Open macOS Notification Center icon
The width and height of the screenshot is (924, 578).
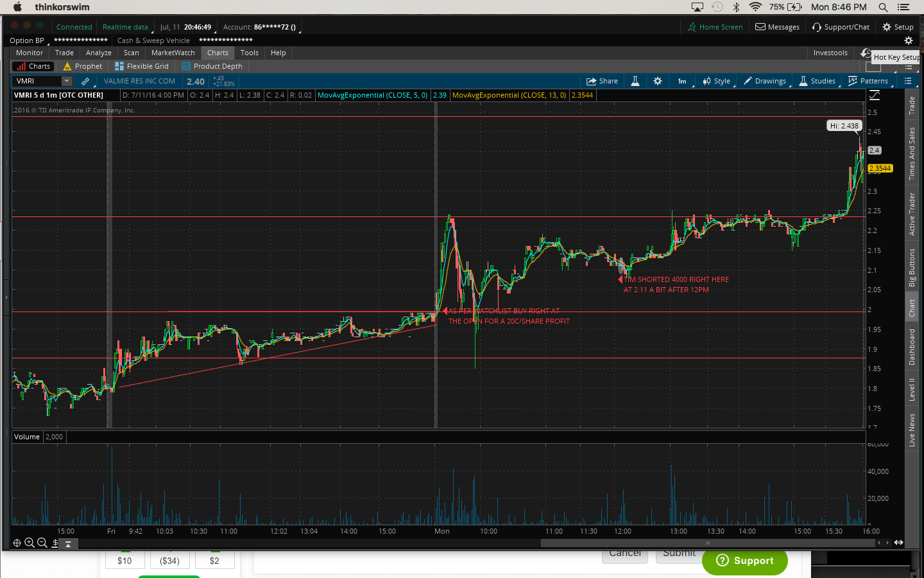(903, 7)
